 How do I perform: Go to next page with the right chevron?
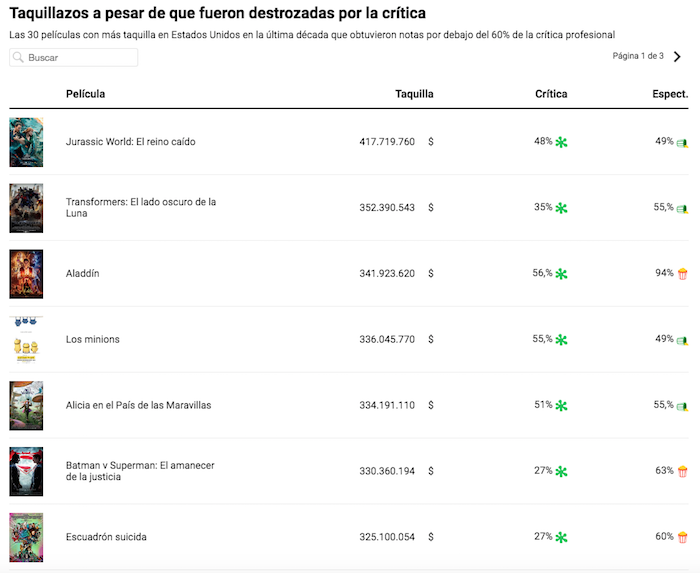(x=677, y=57)
